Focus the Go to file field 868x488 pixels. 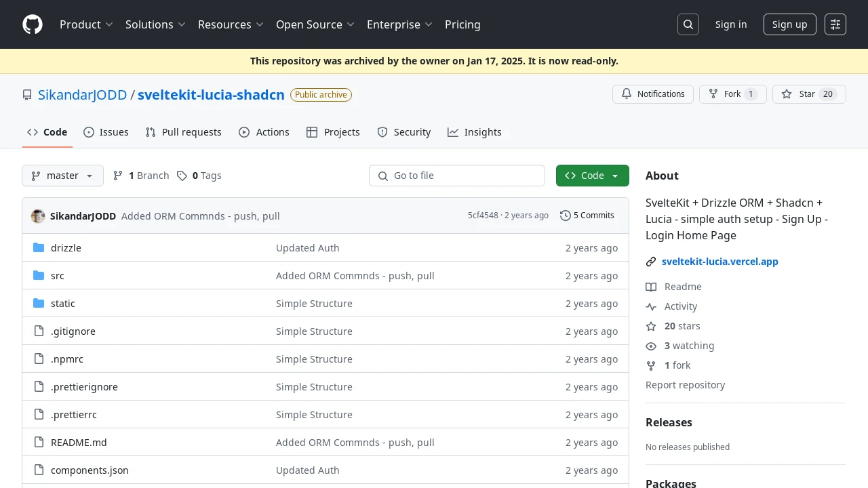click(x=457, y=176)
